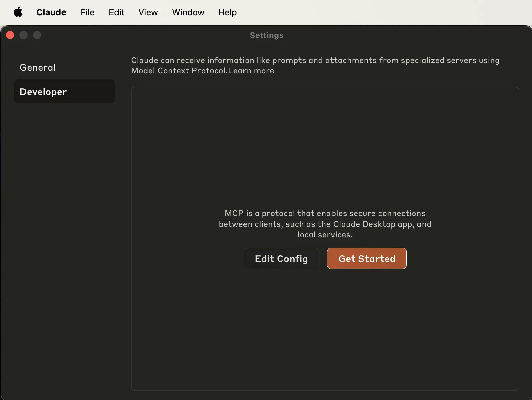This screenshot has width=532, height=400.
Task: Open the Help menu
Action: tap(227, 12)
